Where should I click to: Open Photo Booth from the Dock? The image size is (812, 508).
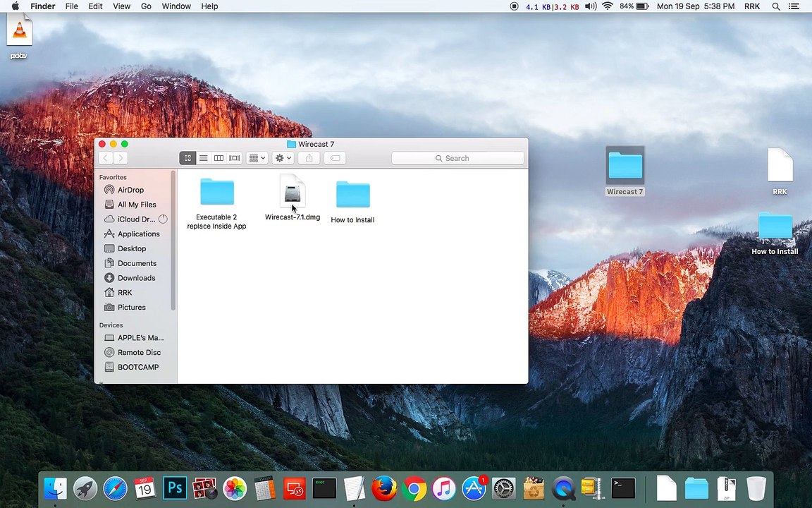point(204,488)
